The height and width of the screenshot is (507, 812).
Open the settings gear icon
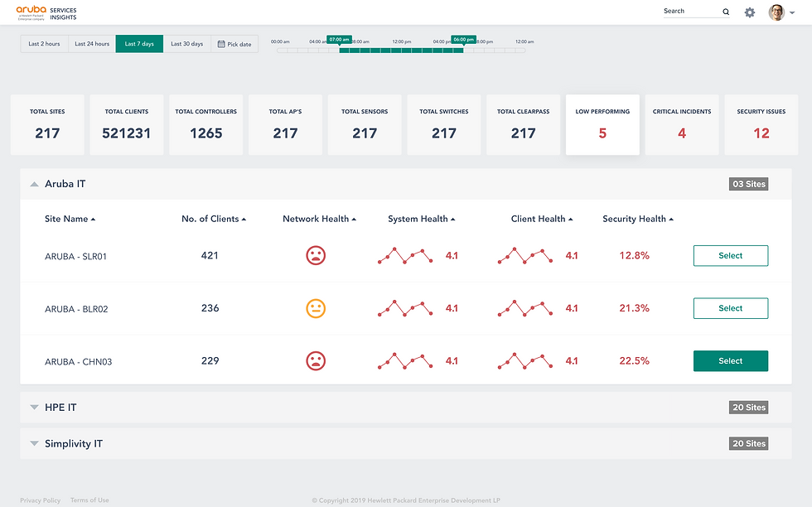(749, 12)
